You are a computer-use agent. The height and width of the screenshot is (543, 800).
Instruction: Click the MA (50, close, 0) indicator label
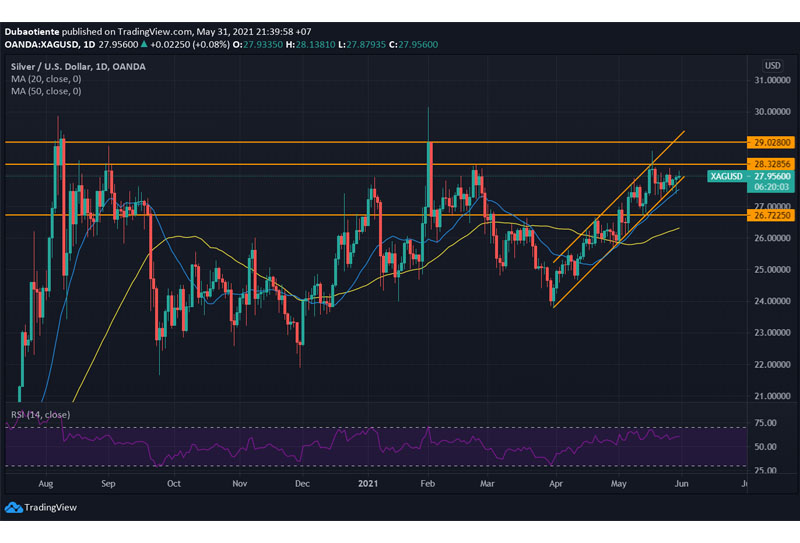[46, 91]
